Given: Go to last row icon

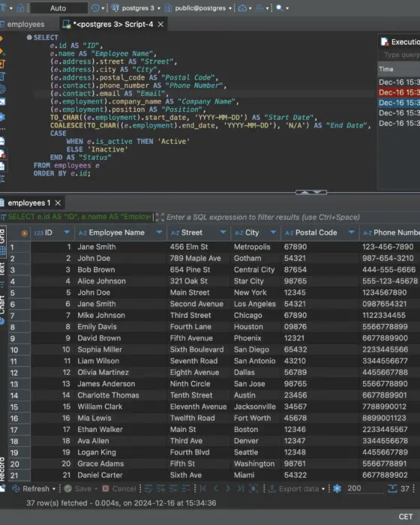Looking at the screenshot, I should pos(241,488).
